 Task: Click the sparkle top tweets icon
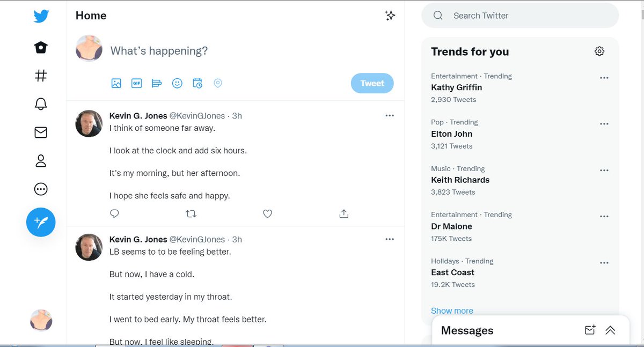pos(390,16)
